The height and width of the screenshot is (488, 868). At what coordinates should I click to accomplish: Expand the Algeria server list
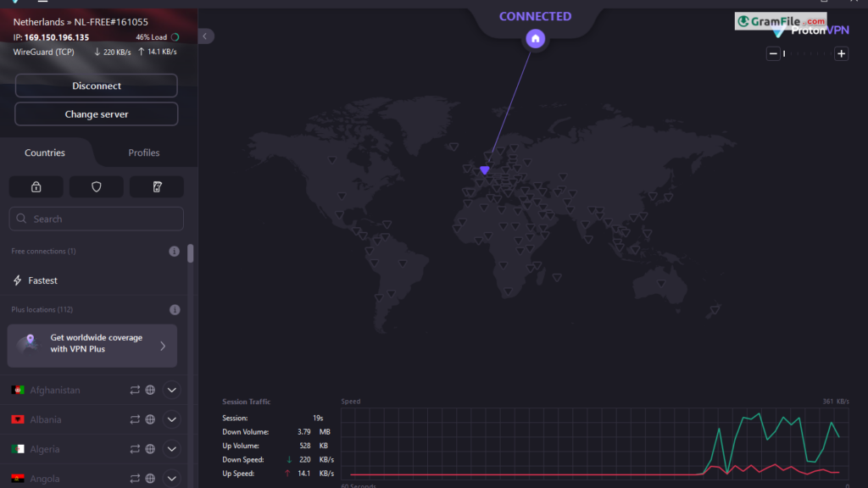coord(172,449)
